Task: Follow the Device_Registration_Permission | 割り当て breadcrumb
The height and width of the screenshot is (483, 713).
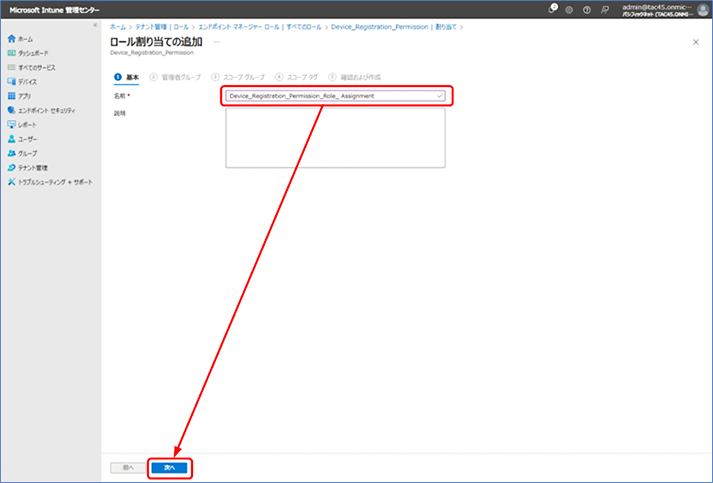Action: point(394,27)
